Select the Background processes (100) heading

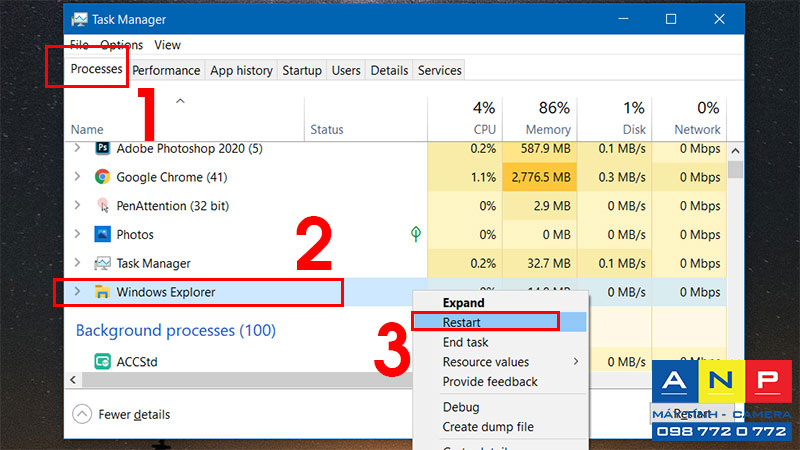click(176, 331)
